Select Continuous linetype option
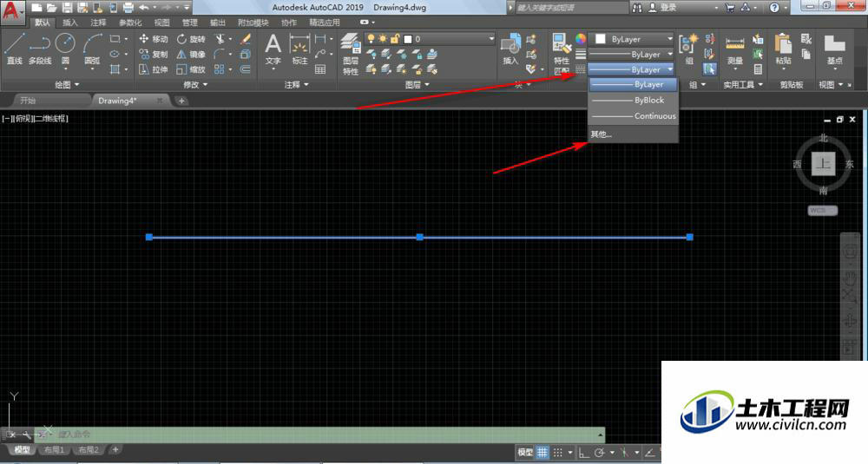The image size is (868, 464). tap(633, 116)
